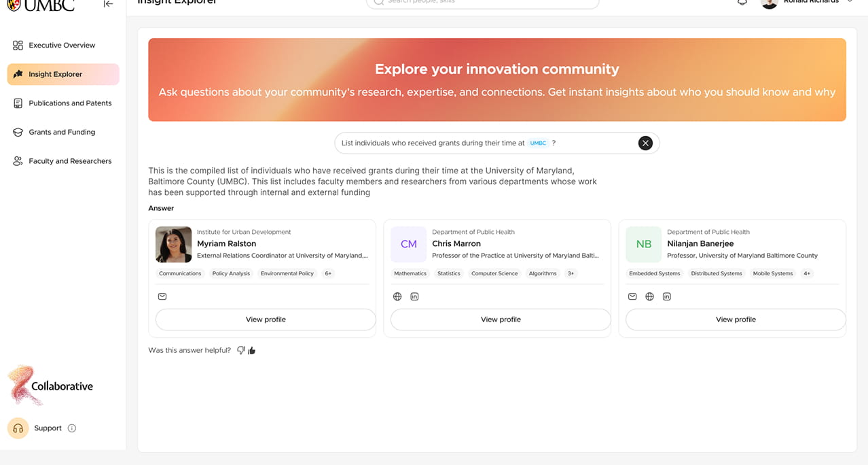Image resolution: width=868 pixels, height=465 pixels.
Task: Click the Computer Science skill tag
Action: [x=494, y=273]
